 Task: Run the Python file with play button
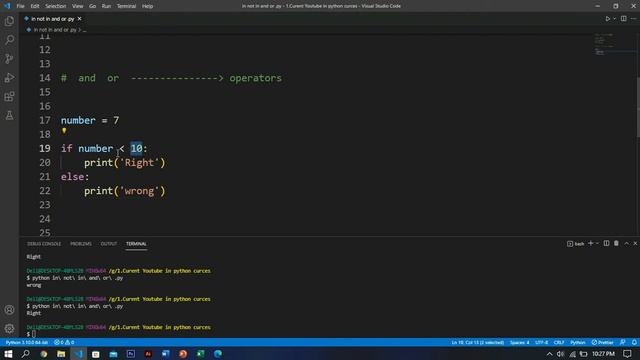tap(607, 19)
